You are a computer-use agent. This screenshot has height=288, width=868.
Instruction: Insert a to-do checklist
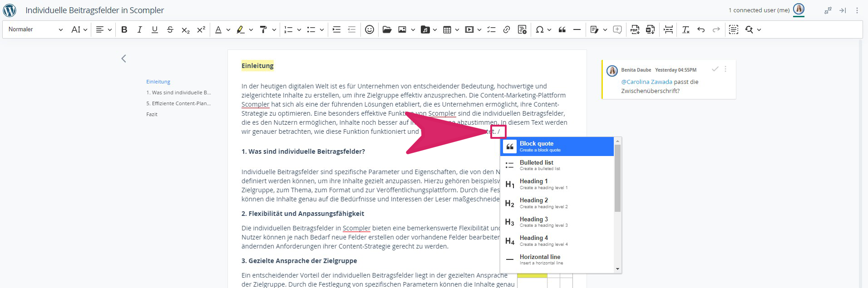[x=491, y=29]
